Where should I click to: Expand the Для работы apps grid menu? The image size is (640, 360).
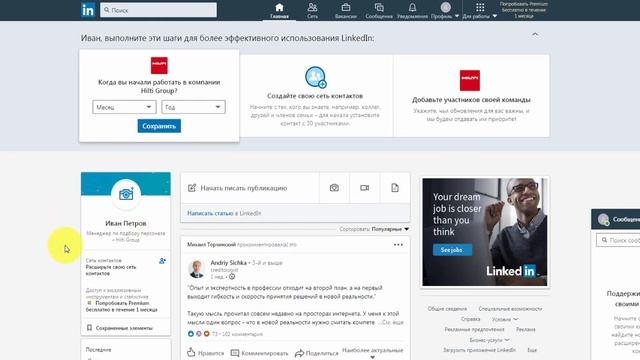click(480, 11)
